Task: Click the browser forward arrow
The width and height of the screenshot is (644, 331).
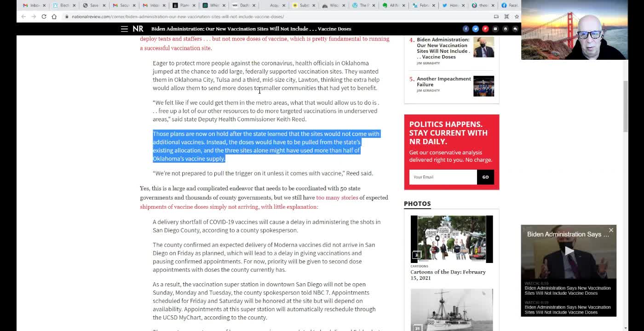Action: [x=34, y=17]
